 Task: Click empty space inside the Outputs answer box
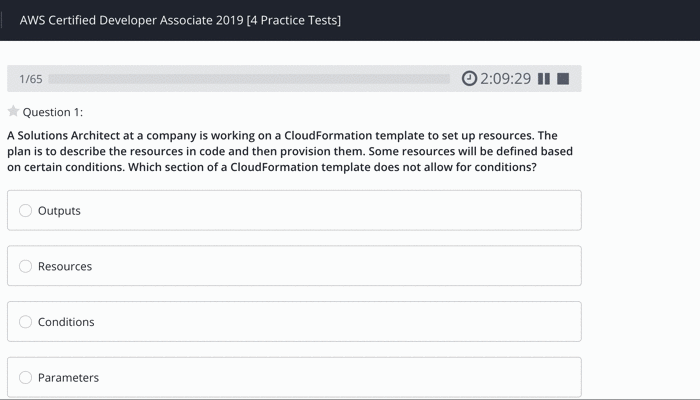coord(350,211)
